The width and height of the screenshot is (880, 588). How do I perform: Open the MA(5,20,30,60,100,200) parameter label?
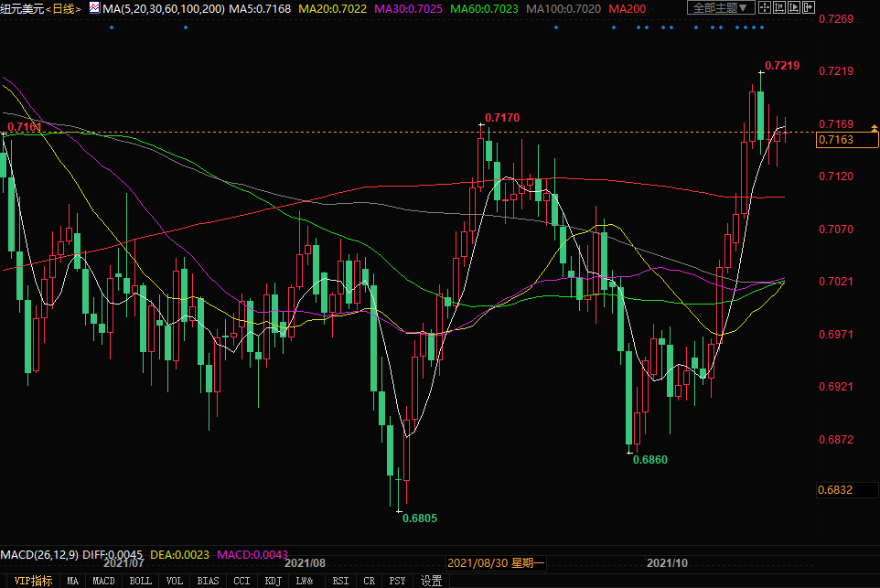pos(162,8)
